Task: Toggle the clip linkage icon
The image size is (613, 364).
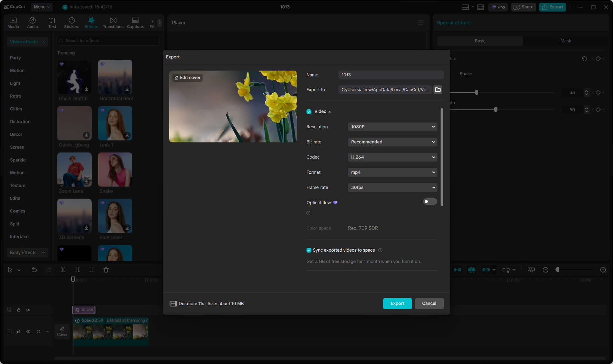Action: [x=486, y=270]
